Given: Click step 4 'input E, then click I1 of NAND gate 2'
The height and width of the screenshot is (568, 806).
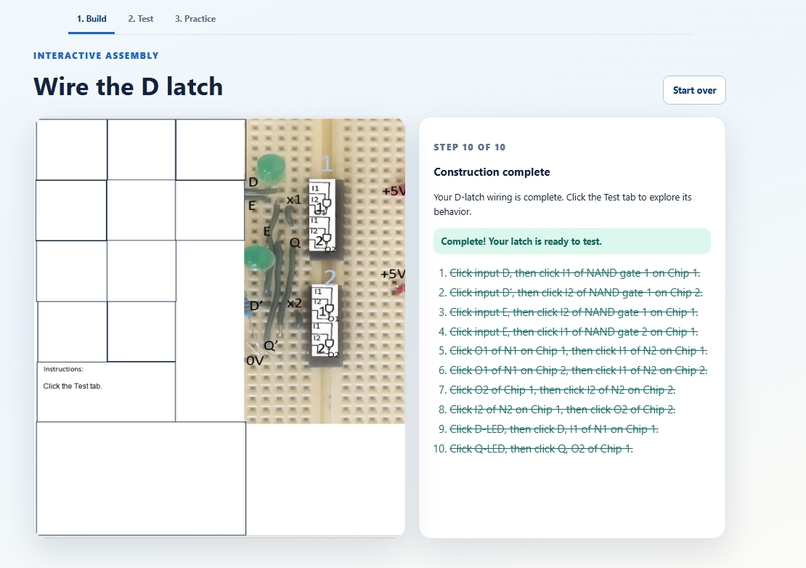Looking at the screenshot, I should click(574, 332).
